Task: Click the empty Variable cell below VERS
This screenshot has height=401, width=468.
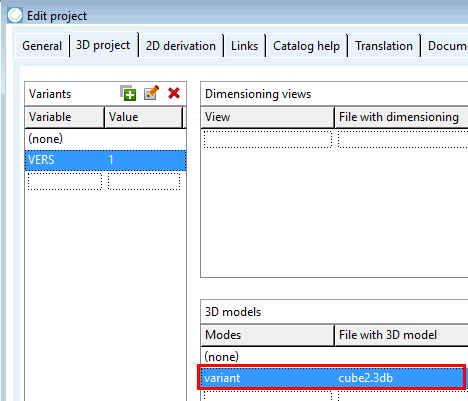Action: tap(65, 181)
